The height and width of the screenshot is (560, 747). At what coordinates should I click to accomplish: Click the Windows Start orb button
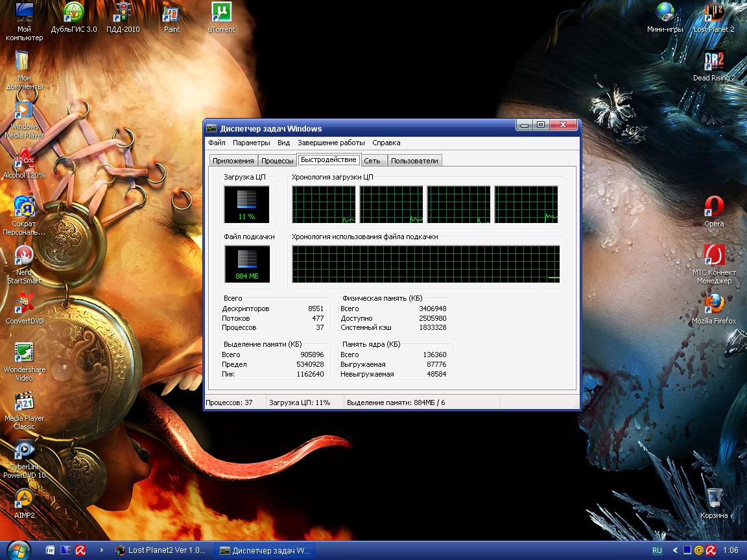coord(18,550)
